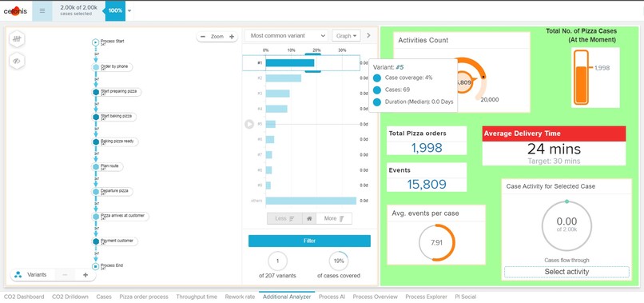
Task: Click the Celonis logo
Action: point(15,11)
